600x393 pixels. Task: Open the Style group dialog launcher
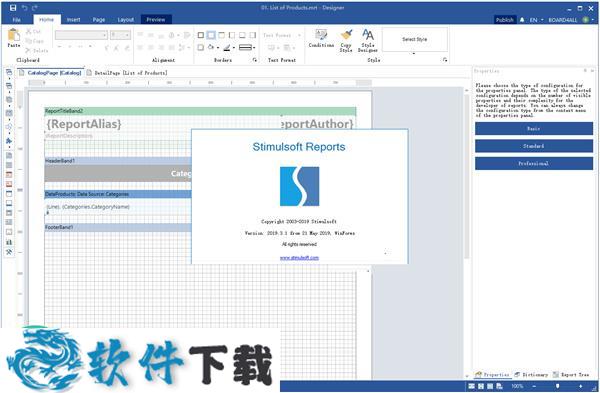click(445, 60)
